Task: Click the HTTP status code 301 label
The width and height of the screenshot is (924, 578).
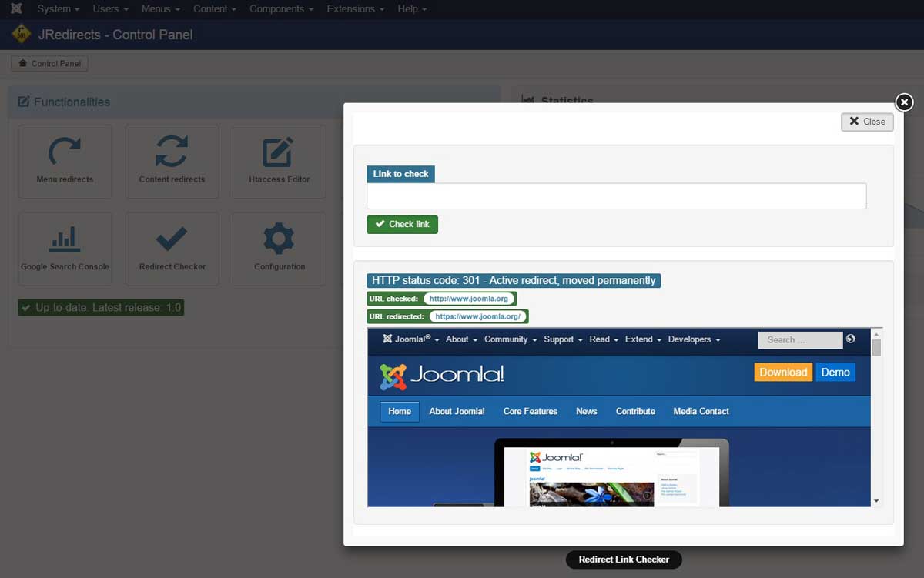Action: pyautogui.click(x=514, y=280)
